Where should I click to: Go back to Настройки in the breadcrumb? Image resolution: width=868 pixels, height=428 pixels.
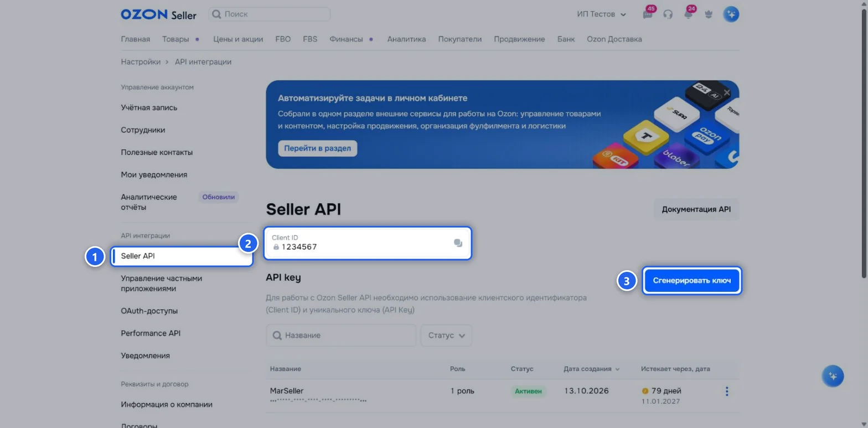[141, 62]
